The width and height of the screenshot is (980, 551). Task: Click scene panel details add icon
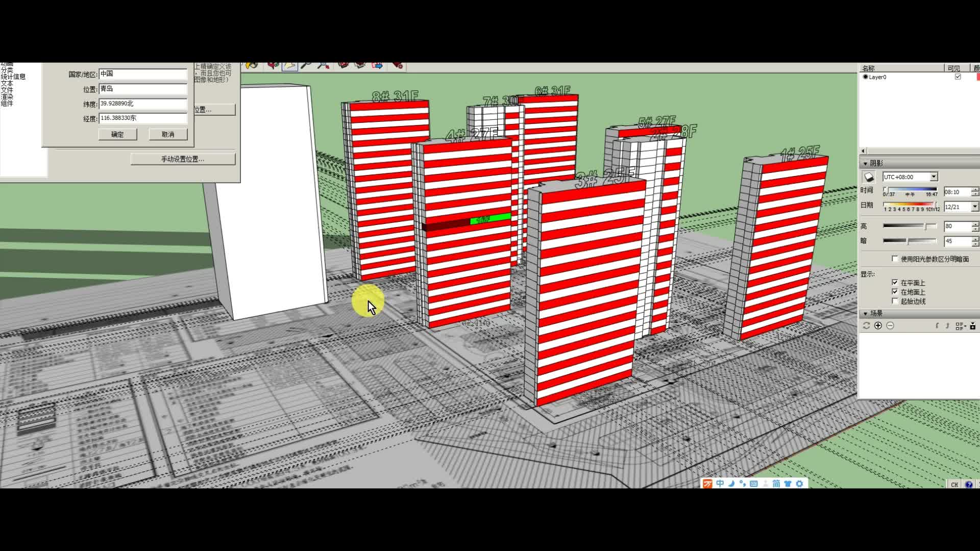coord(972,325)
